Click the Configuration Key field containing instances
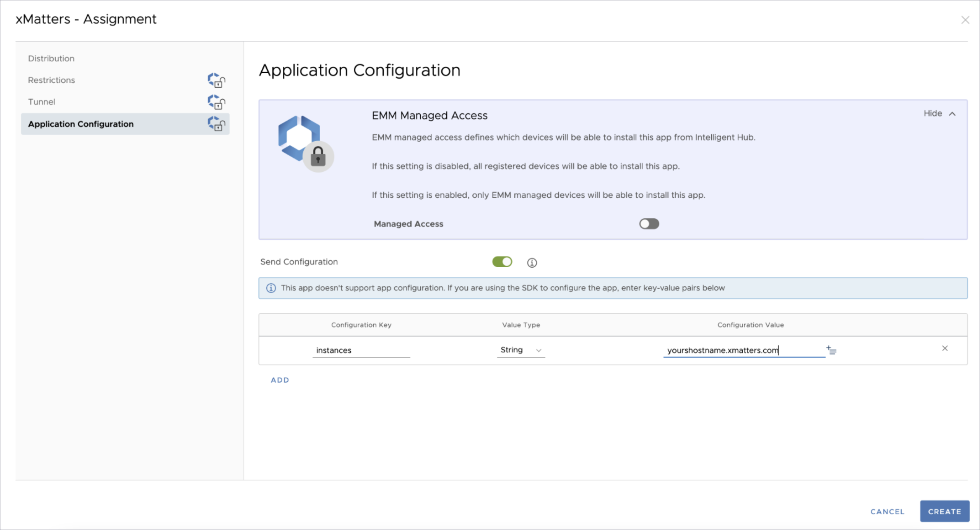Screen dimensions: 980x530 click(361, 350)
